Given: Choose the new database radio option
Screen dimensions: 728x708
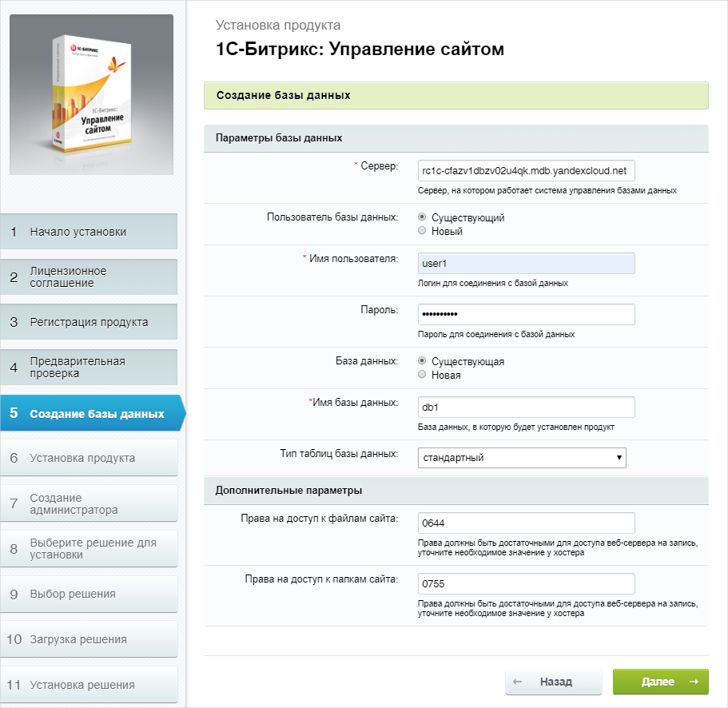Looking at the screenshot, I should click(422, 375).
